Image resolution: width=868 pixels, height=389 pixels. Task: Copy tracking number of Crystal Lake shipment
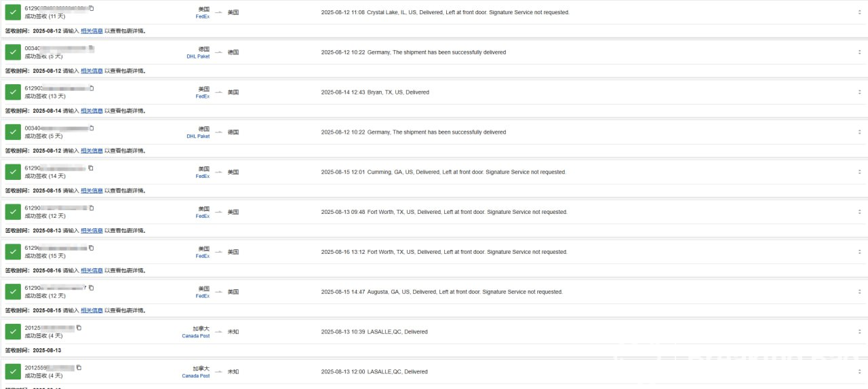92,8
